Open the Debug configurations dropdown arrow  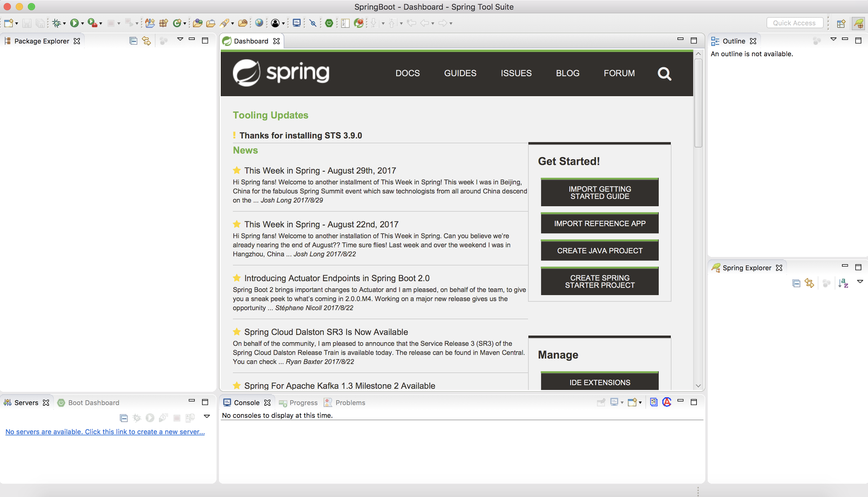pyautogui.click(x=64, y=24)
